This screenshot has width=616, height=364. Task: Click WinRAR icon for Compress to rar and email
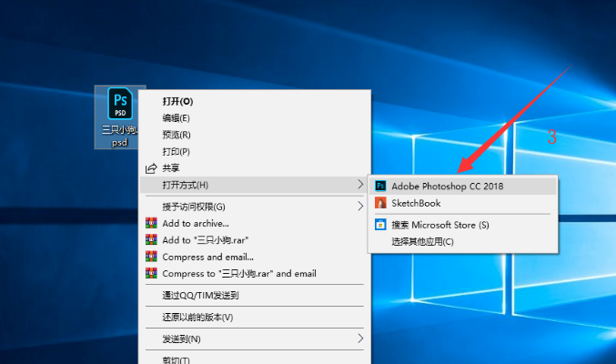pos(152,273)
